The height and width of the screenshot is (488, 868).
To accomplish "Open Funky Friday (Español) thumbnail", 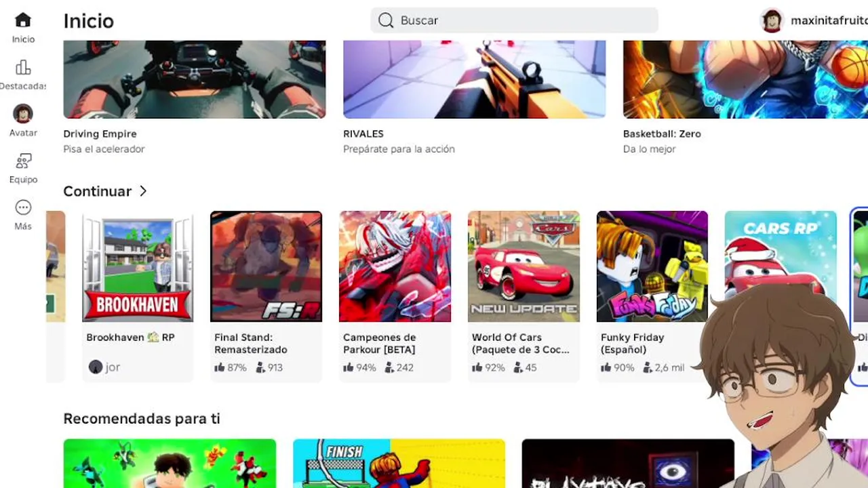I will coord(652,266).
